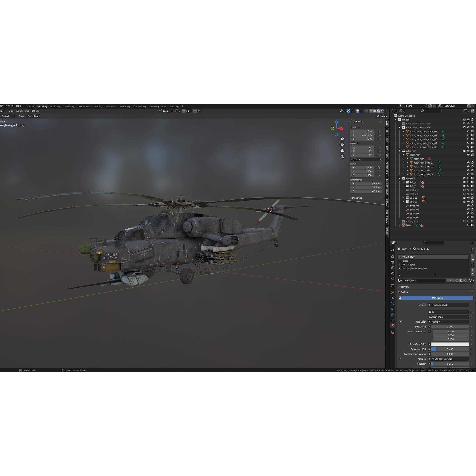The width and height of the screenshot is (476, 476).
Task: Open the XYZ Euler rotation mode dropdown
Action: (366, 159)
